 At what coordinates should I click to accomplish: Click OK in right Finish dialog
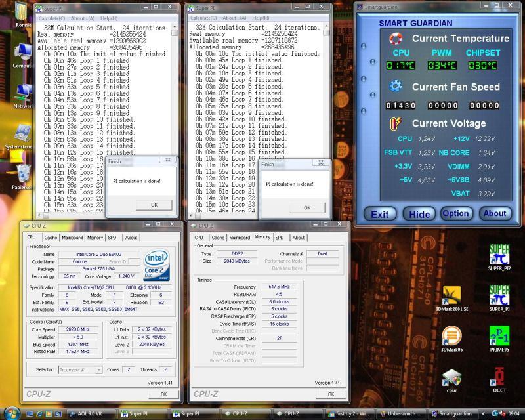[x=307, y=207]
